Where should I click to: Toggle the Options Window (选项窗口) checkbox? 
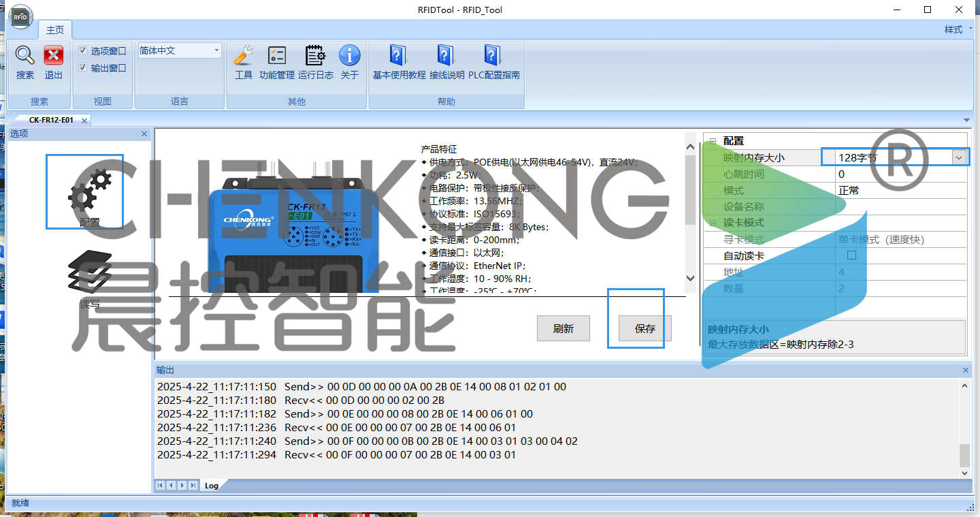pos(82,50)
